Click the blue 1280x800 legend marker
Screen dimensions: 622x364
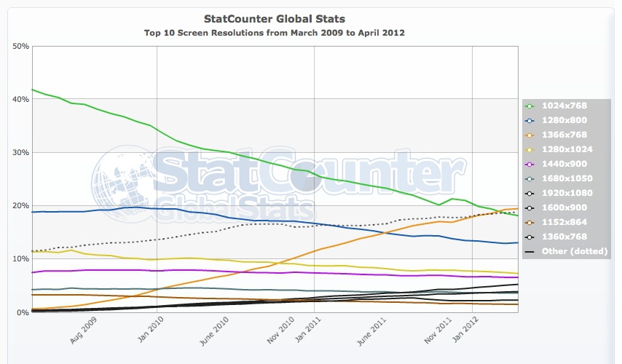pyautogui.click(x=530, y=121)
